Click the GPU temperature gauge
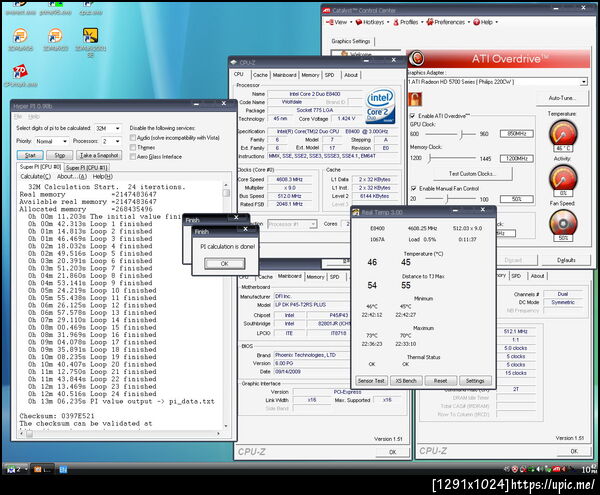This screenshot has width=600, height=495. 563,132
